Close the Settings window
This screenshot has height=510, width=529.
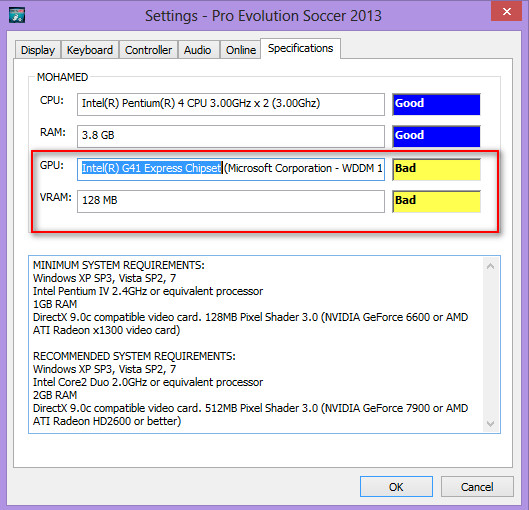pos(506,11)
